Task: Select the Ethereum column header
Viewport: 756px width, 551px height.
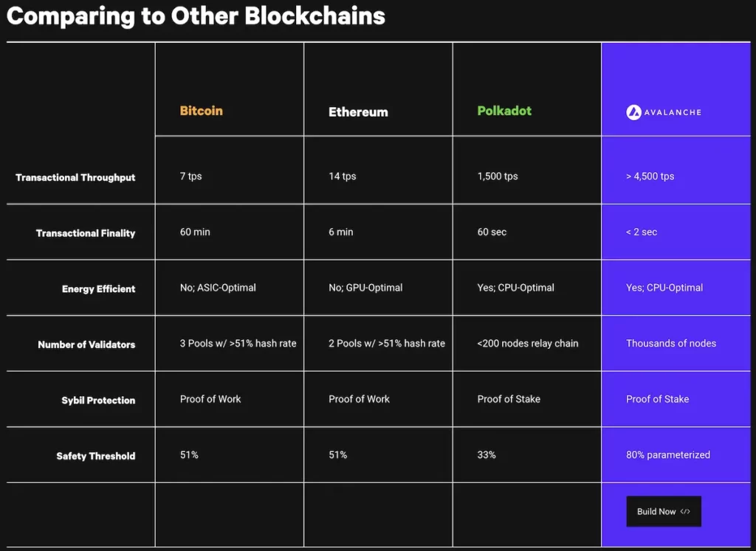Action: coord(358,111)
